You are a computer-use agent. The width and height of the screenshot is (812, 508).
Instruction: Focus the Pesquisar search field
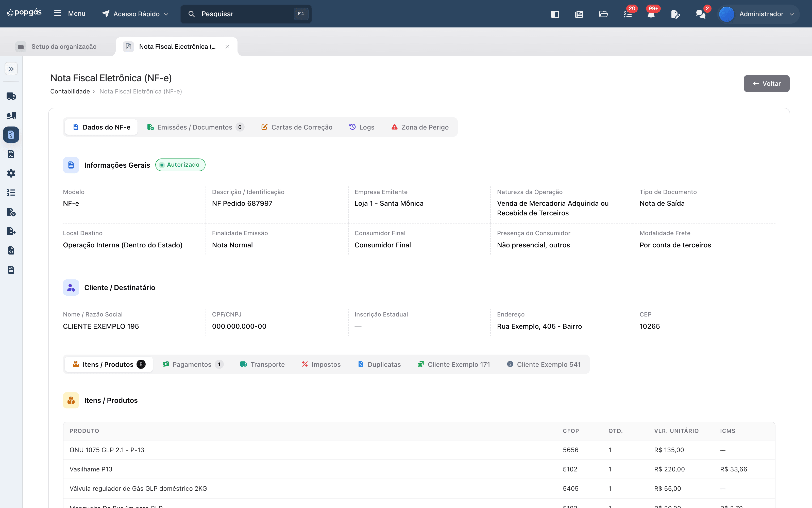pyautogui.click(x=246, y=14)
